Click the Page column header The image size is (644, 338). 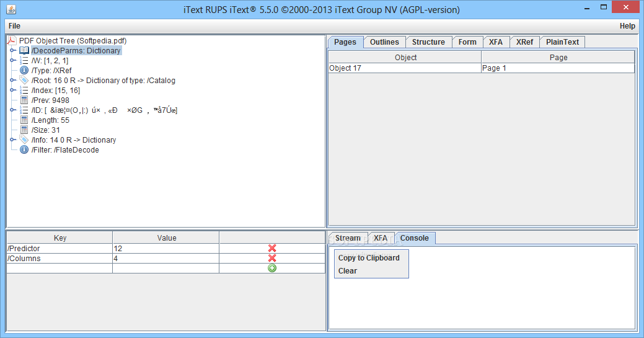coord(558,57)
